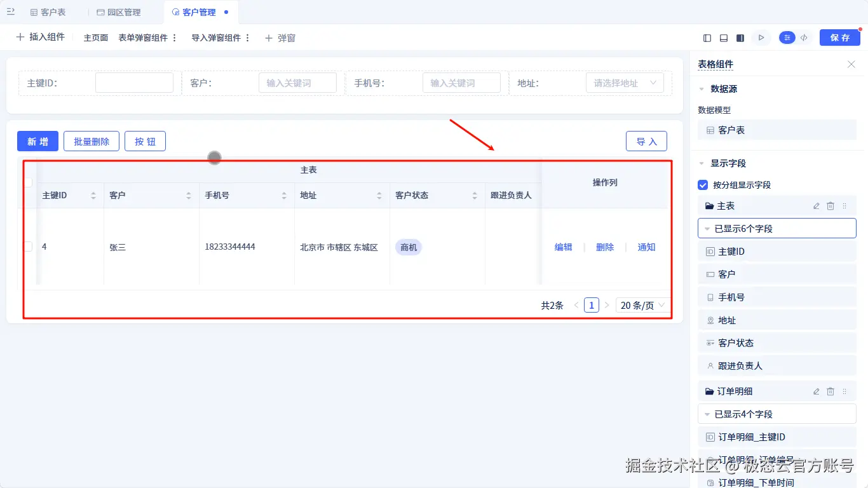
Task: Click the 保存 button
Action: click(x=840, y=37)
